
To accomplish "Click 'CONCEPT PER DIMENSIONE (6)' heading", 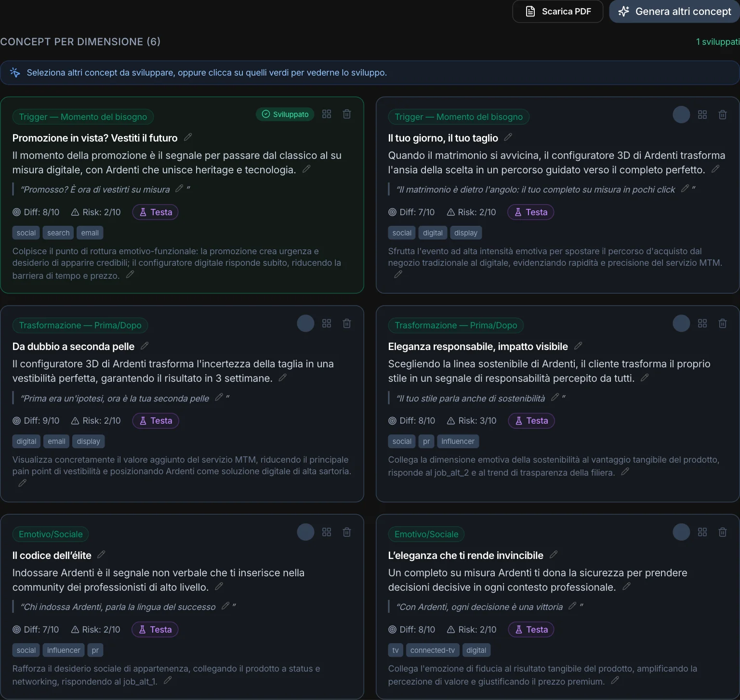I will pyautogui.click(x=80, y=42).
